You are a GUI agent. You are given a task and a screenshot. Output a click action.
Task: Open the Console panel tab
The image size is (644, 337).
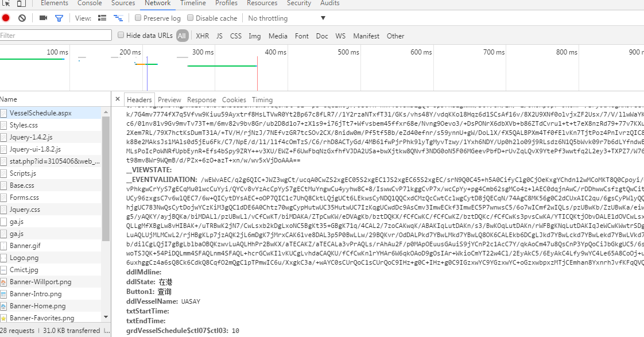click(90, 3)
